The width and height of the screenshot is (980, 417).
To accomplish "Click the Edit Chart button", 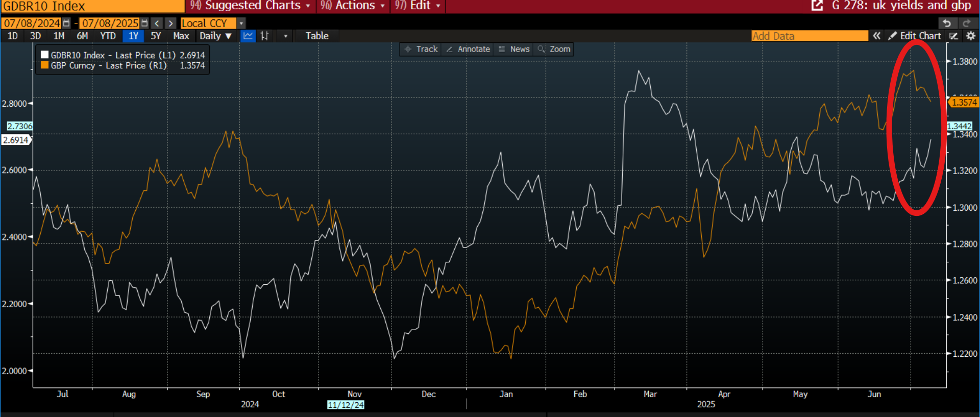I will click(915, 36).
